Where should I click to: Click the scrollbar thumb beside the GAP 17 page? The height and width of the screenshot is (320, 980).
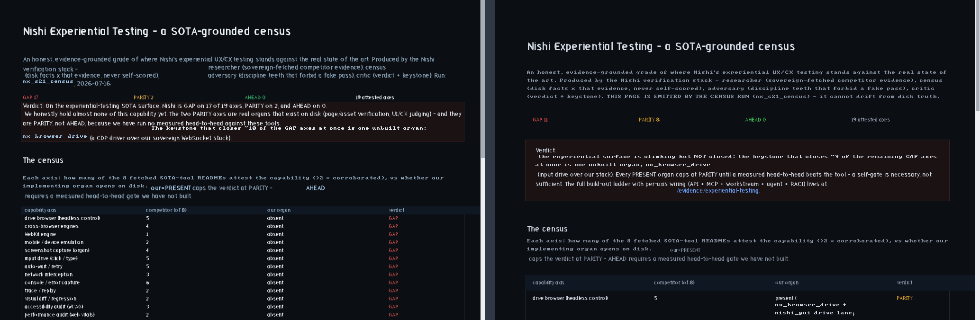[x=483, y=79]
